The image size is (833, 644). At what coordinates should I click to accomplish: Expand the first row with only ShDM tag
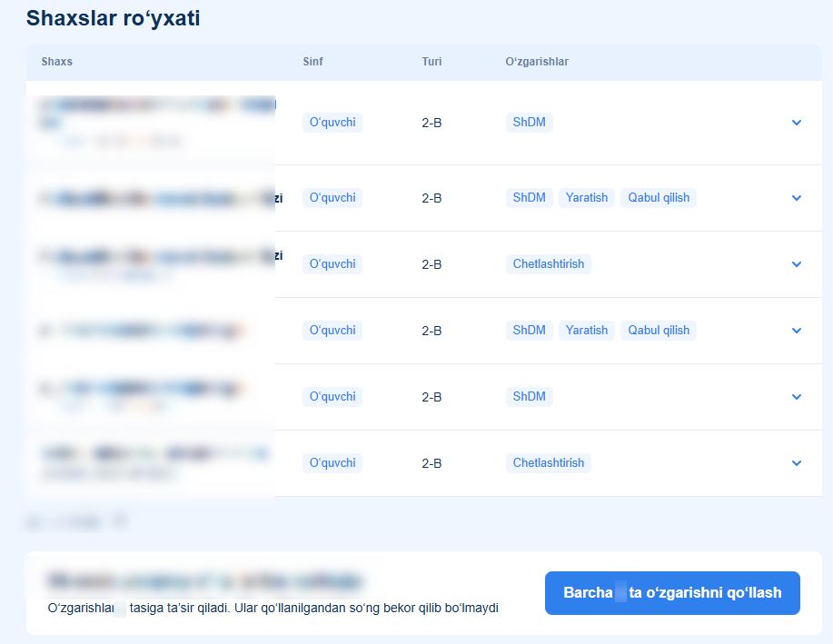click(x=796, y=123)
